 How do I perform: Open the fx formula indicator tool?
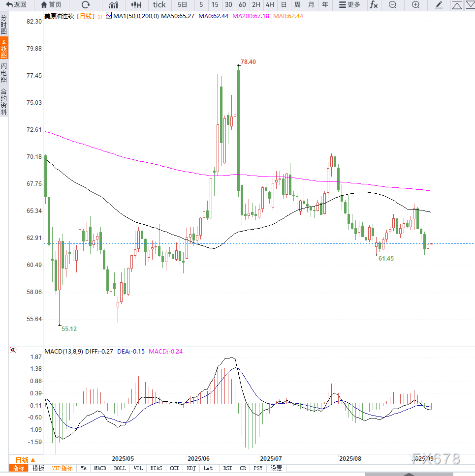tap(374, 5)
